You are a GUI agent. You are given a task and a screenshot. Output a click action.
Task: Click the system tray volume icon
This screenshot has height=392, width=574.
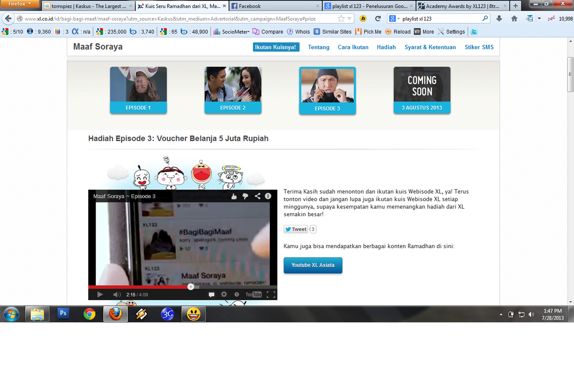tap(531, 314)
